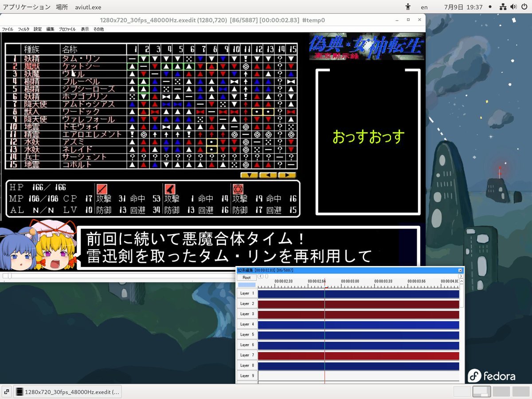Click the 00:00:03.00 mark on timeline ruler
This screenshot has width=532, height=399.
coord(351,281)
